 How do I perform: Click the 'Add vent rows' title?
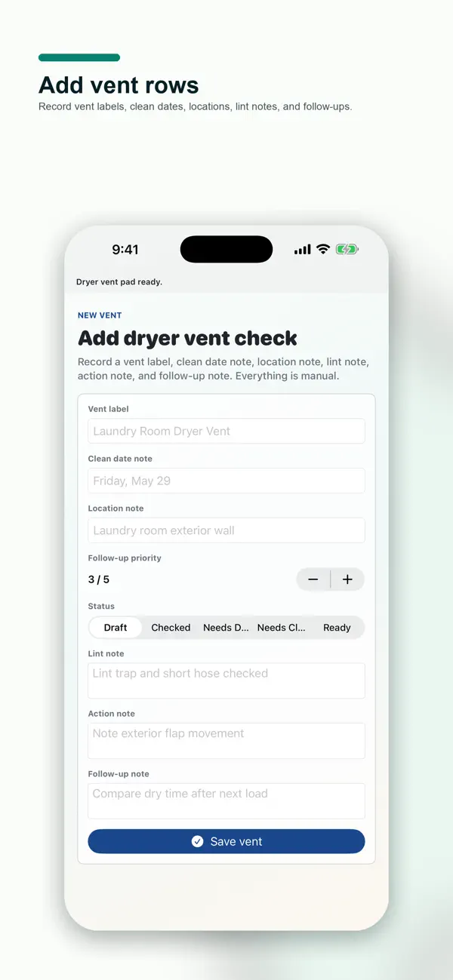click(119, 85)
